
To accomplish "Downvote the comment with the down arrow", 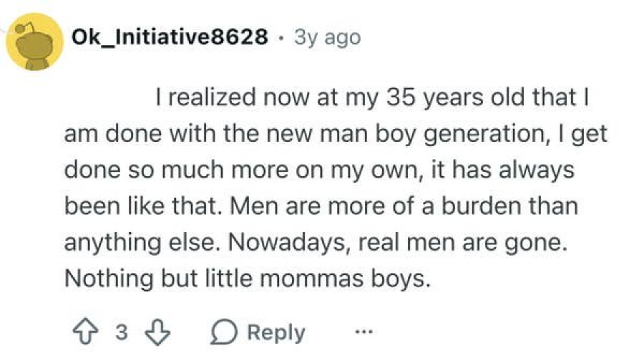I will pyautogui.click(x=158, y=332).
